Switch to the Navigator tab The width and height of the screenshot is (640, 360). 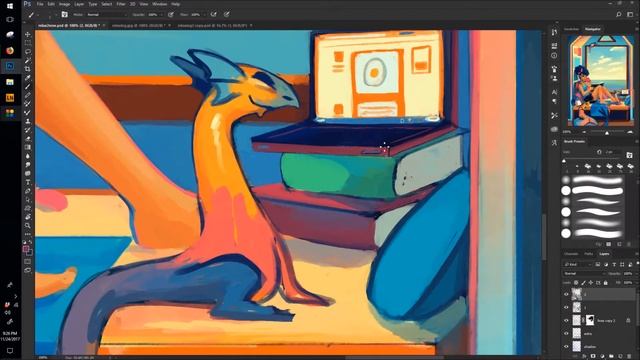[x=593, y=29]
